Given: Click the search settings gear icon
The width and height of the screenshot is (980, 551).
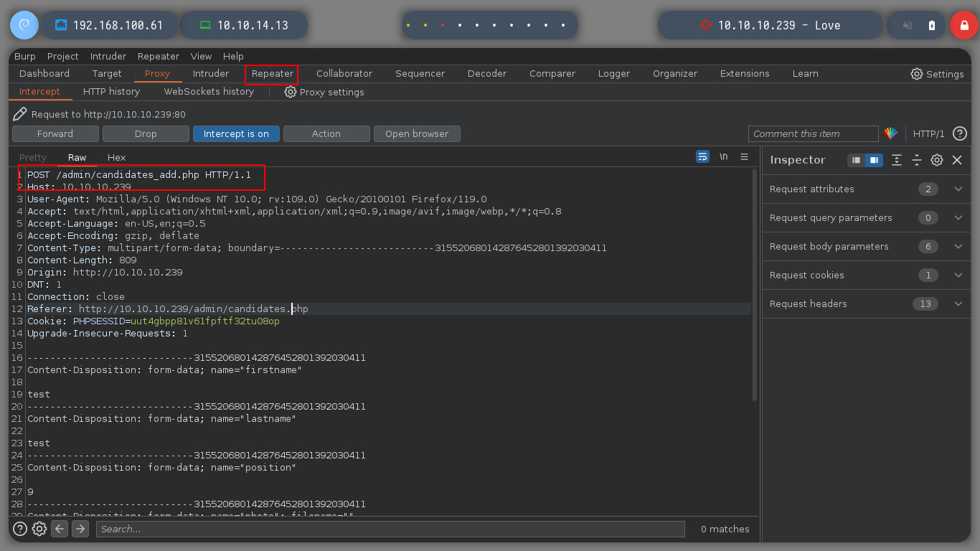Looking at the screenshot, I should click(39, 529).
